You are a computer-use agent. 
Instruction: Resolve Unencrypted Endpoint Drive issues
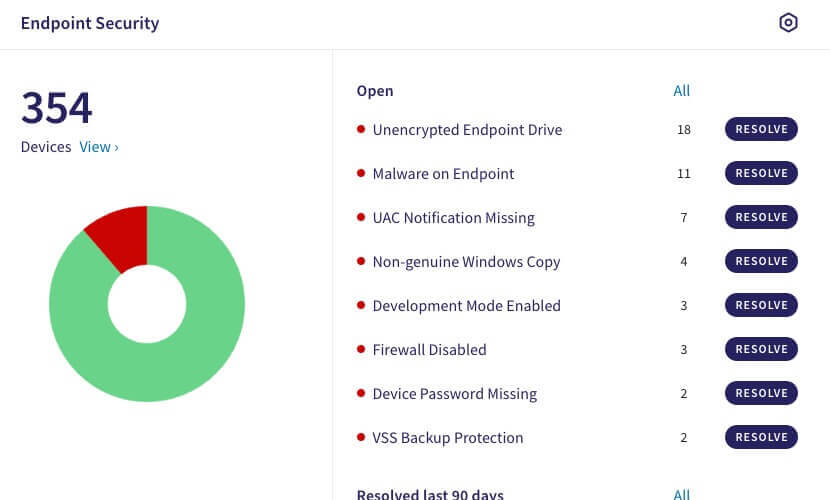761,129
